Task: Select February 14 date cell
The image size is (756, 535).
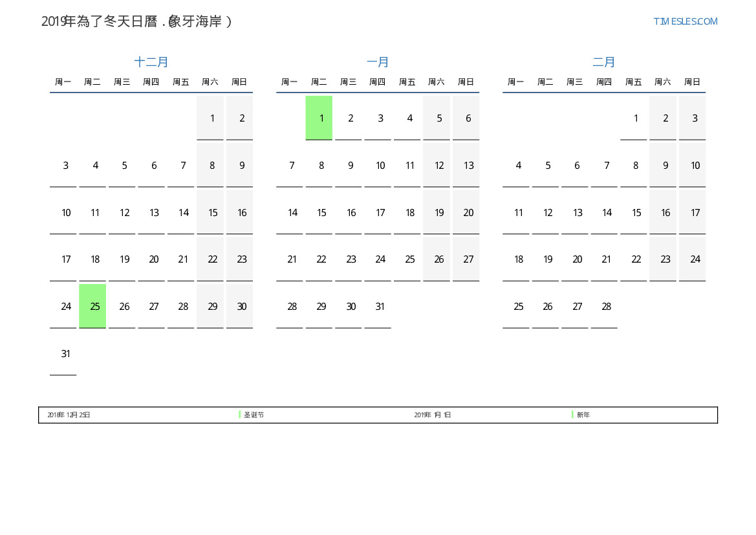Action: [x=606, y=213]
